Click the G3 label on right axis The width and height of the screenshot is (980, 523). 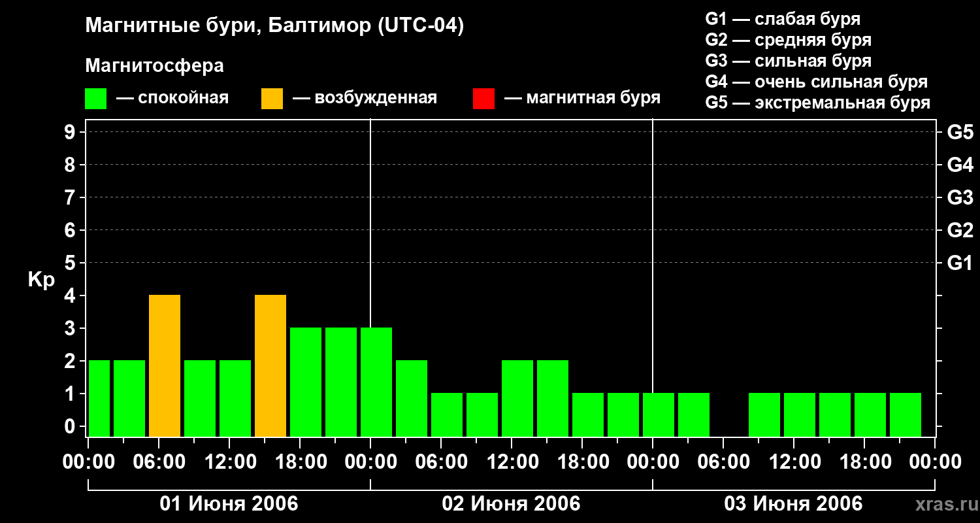click(960, 197)
